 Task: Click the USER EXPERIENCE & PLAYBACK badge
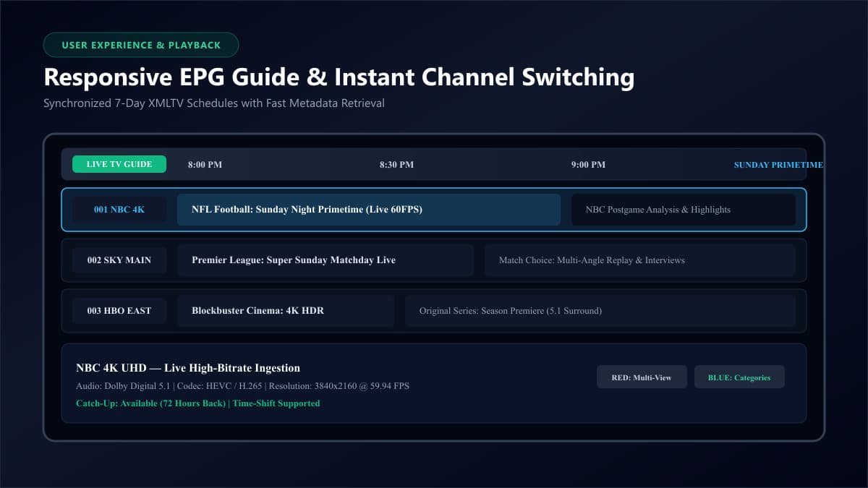pos(141,45)
